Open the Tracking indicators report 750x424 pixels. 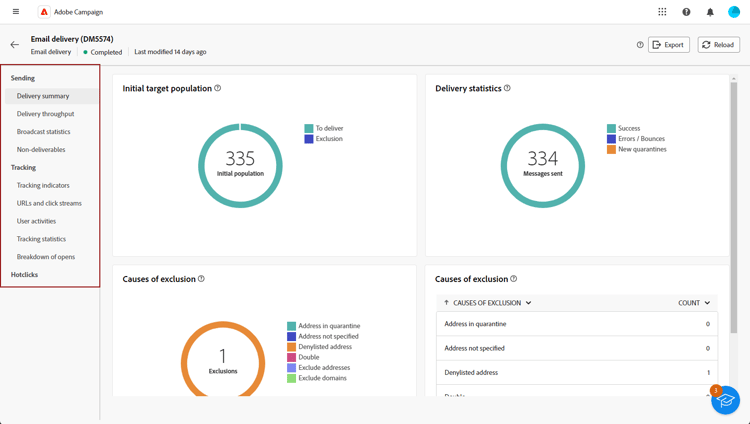pyautogui.click(x=43, y=185)
